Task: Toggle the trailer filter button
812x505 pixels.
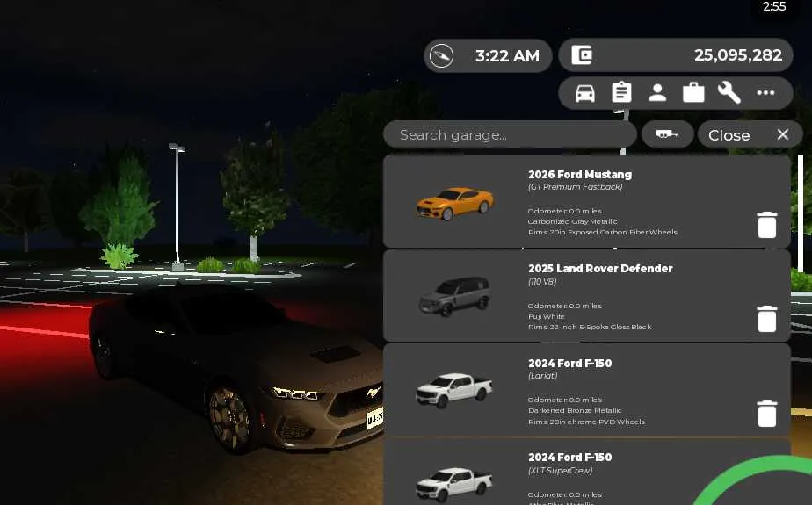Action: 667,134
